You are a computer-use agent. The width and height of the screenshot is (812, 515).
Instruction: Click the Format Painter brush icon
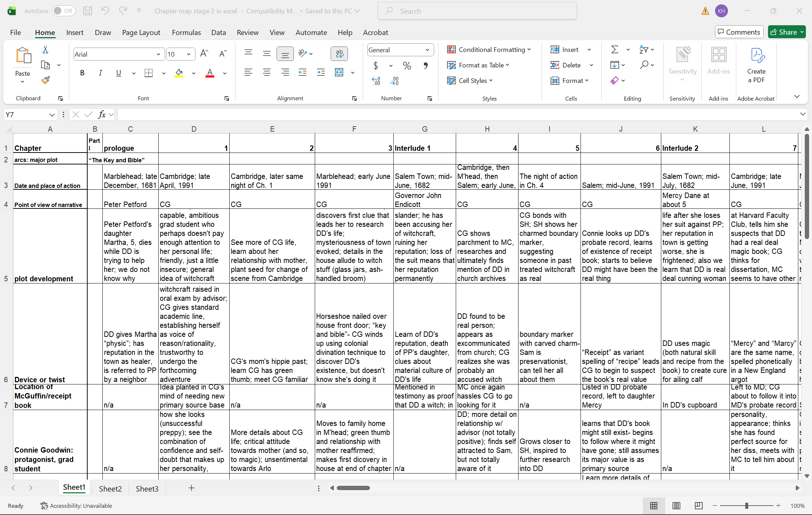(45, 80)
